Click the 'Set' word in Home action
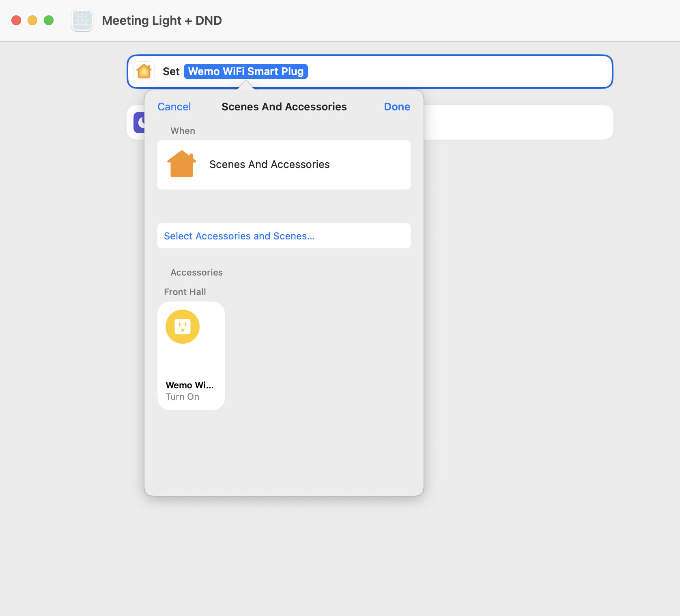Image resolution: width=680 pixels, height=616 pixels. 171,71
